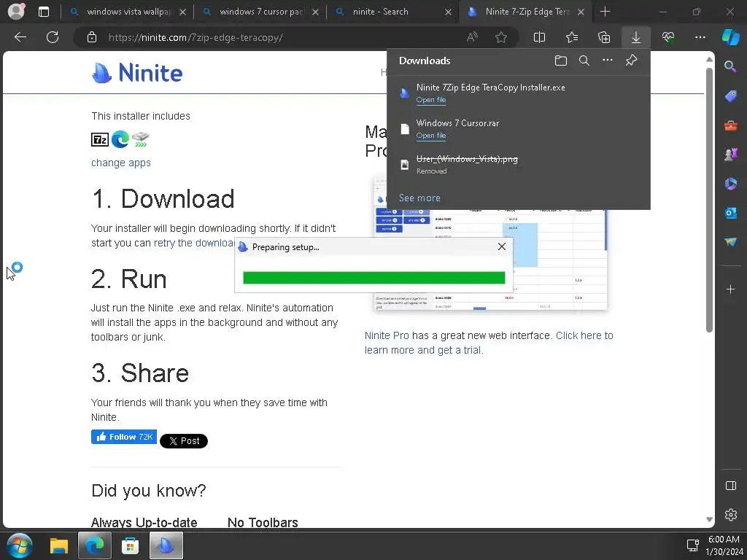Click the address bar URL
The height and width of the screenshot is (560, 747).
[x=196, y=37]
